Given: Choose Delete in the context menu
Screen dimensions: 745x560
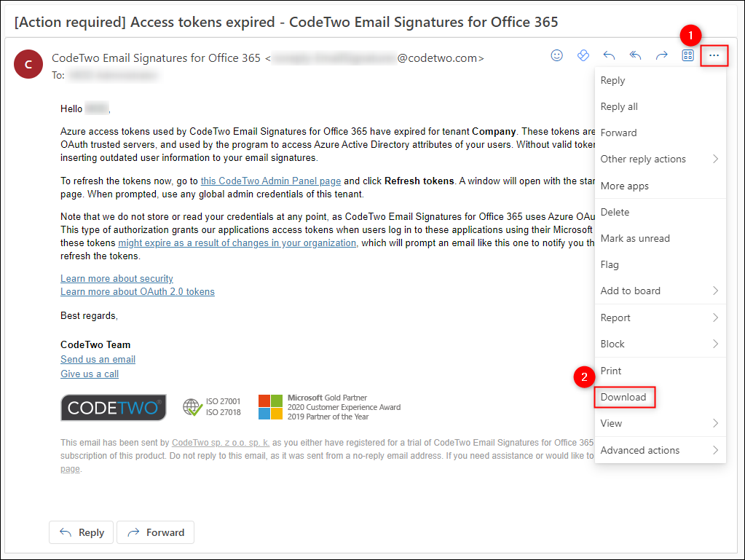Looking at the screenshot, I should click(661, 212).
